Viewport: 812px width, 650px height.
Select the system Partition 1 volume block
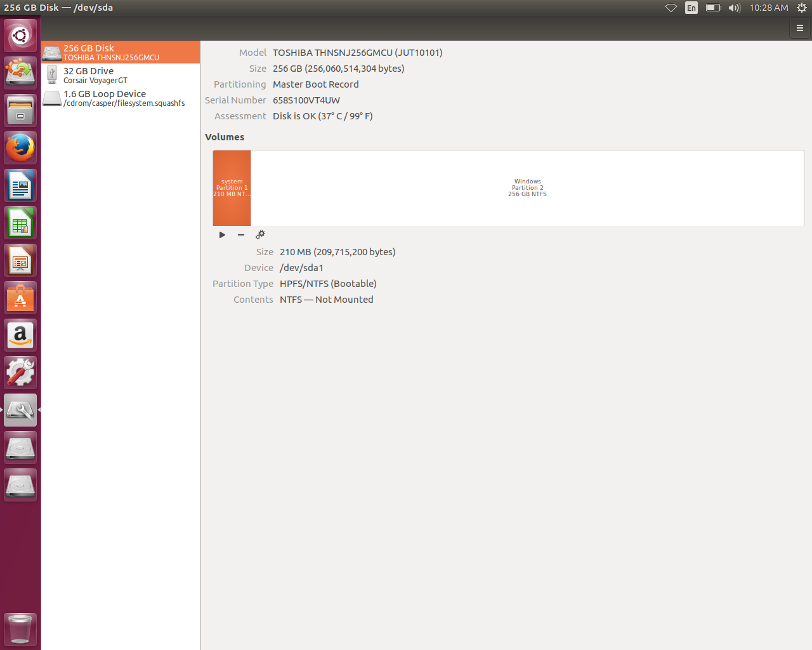pyautogui.click(x=232, y=188)
